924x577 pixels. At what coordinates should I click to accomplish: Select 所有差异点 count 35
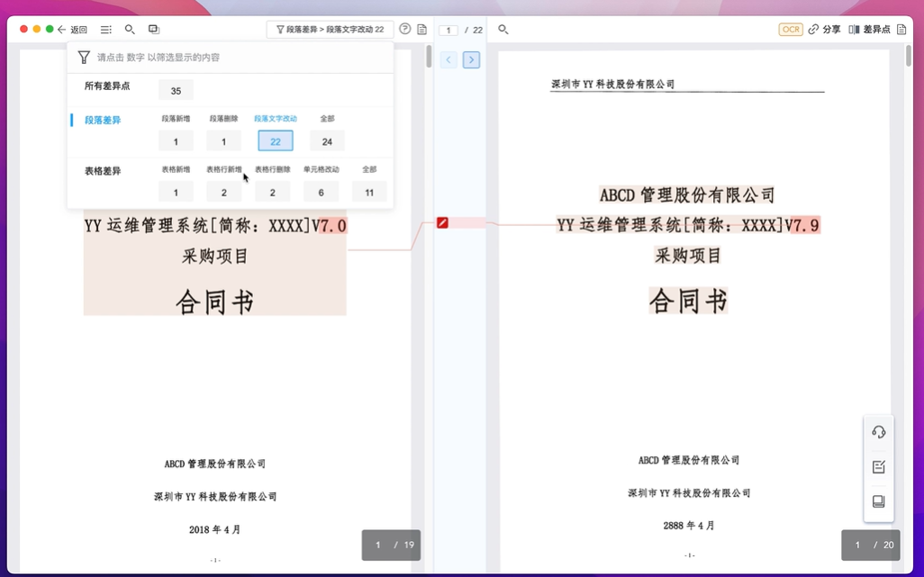coord(176,91)
